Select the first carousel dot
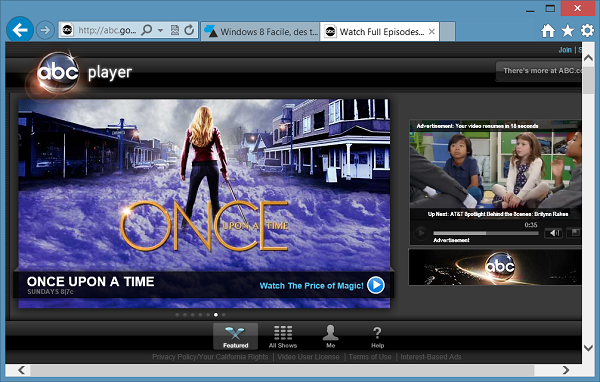The height and width of the screenshot is (382, 600). coord(177,315)
